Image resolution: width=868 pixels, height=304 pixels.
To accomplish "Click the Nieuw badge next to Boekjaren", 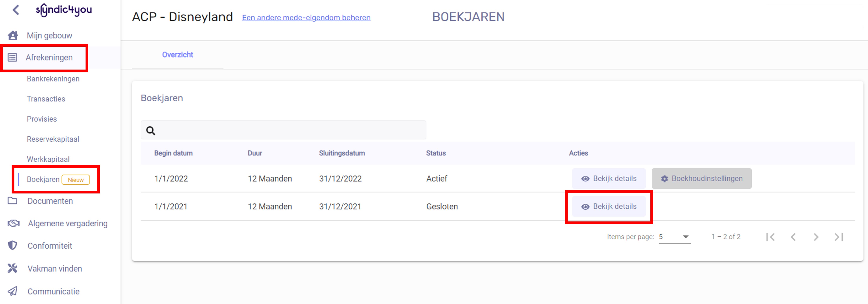I will click(x=76, y=179).
